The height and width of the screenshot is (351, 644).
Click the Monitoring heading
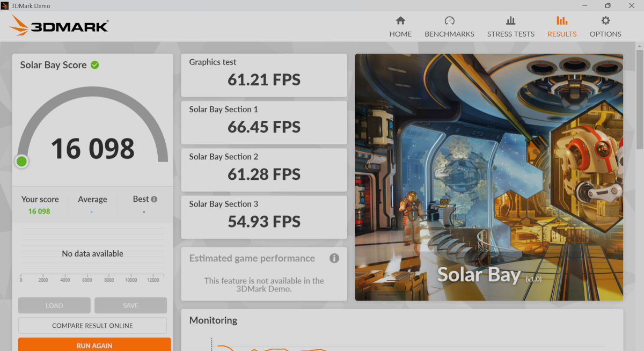tap(213, 320)
